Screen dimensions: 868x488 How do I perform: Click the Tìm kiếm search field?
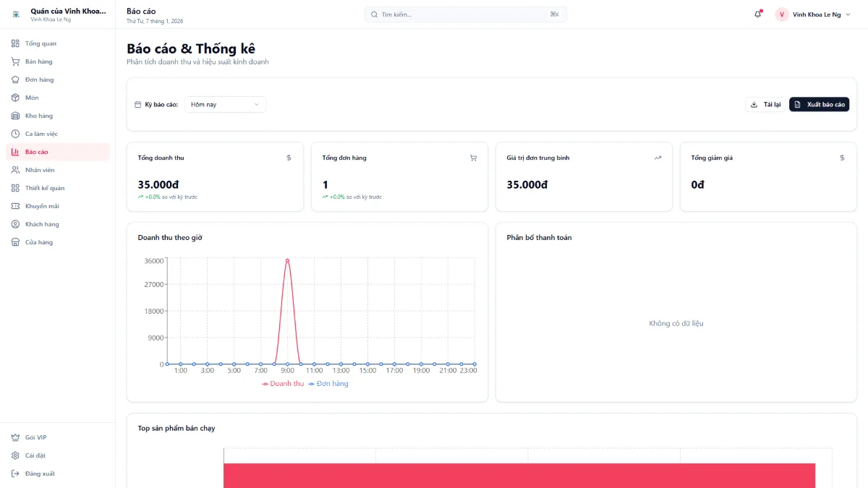point(465,14)
